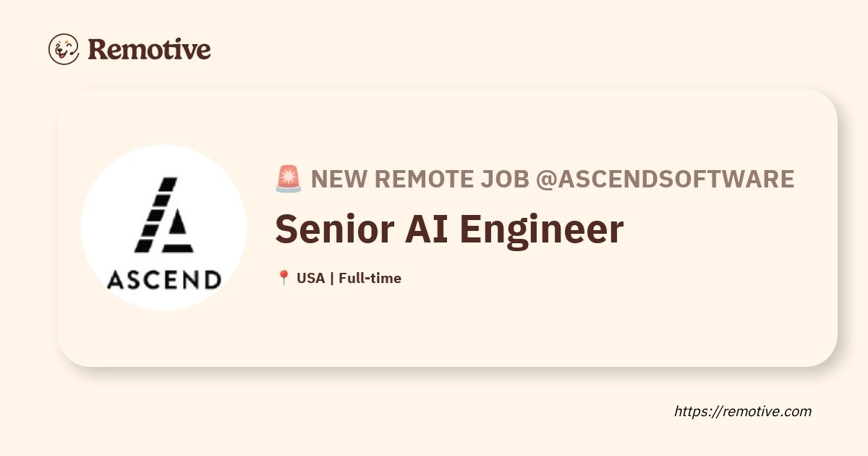
Task: Click the Remotive smiley mascot icon
Action: click(x=64, y=49)
